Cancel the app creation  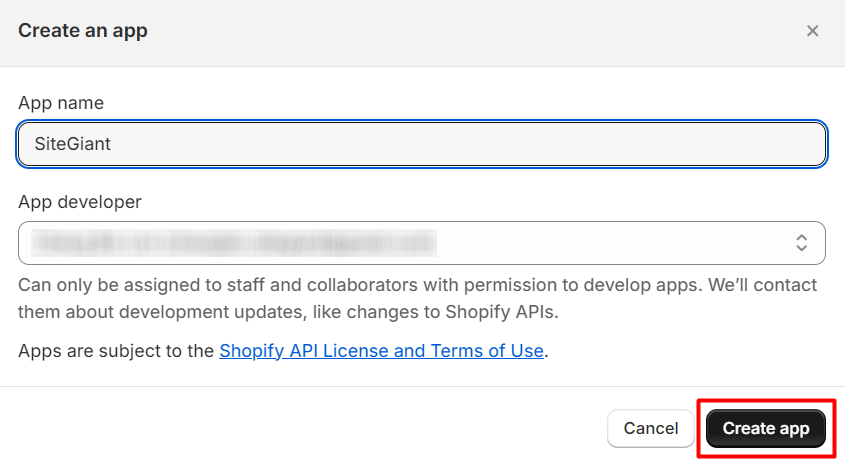pos(650,428)
